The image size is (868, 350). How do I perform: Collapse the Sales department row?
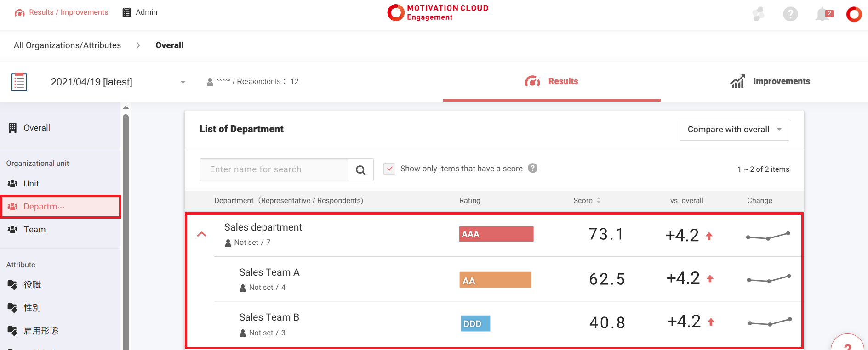tap(202, 234)
